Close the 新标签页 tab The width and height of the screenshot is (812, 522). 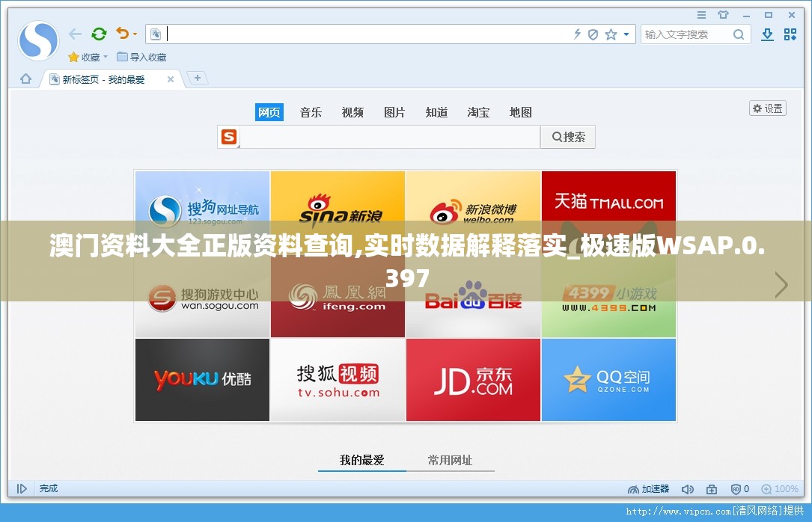(171, 79)
